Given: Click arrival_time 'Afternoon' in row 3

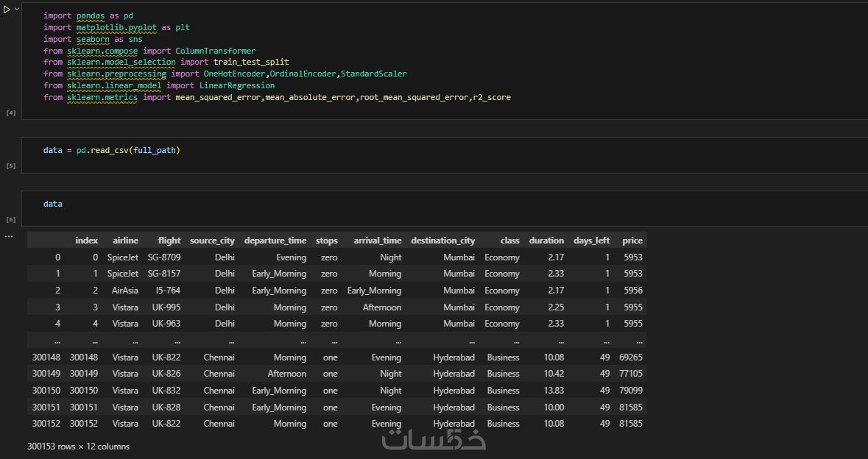Looking at the screenshot, I should [382, 307].
